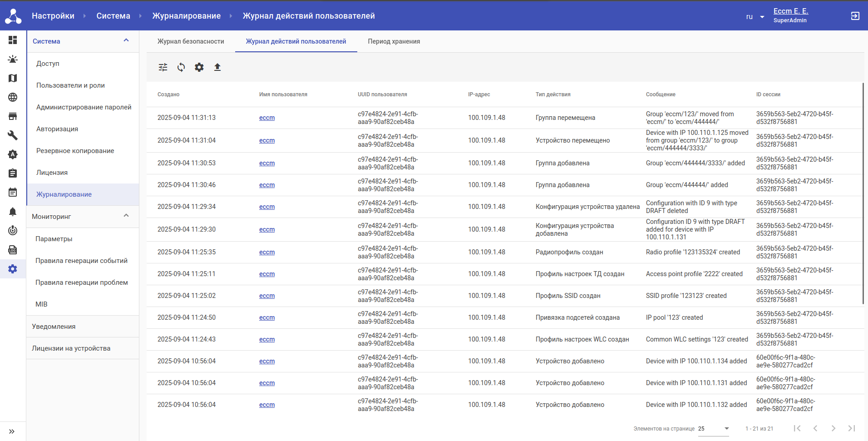Switch to the Период хранения tab

coord(394,41)
